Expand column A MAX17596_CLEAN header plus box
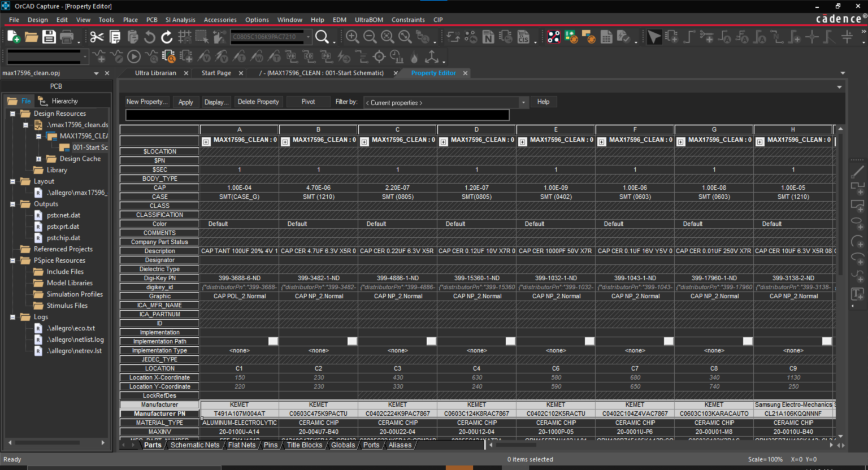 click(206, 142)
